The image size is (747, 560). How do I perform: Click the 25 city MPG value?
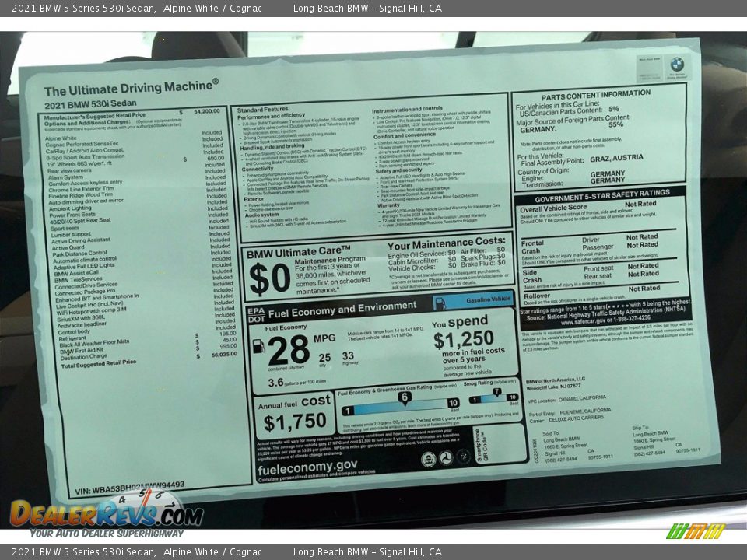point(324,358)
